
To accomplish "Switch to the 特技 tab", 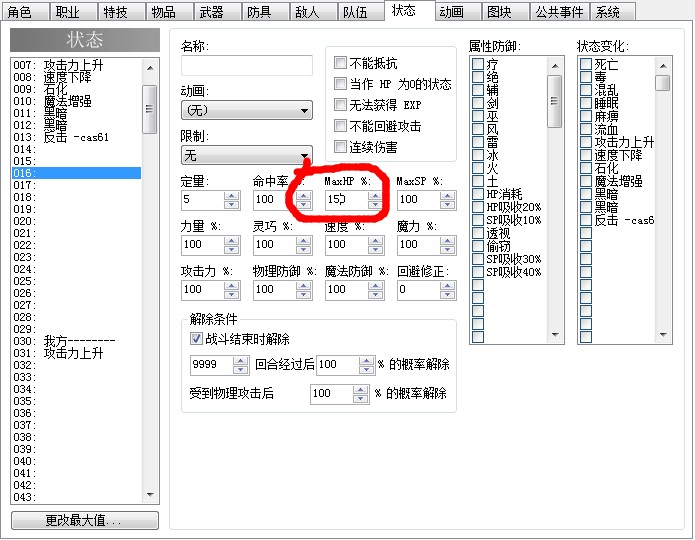I will point(121,12).
